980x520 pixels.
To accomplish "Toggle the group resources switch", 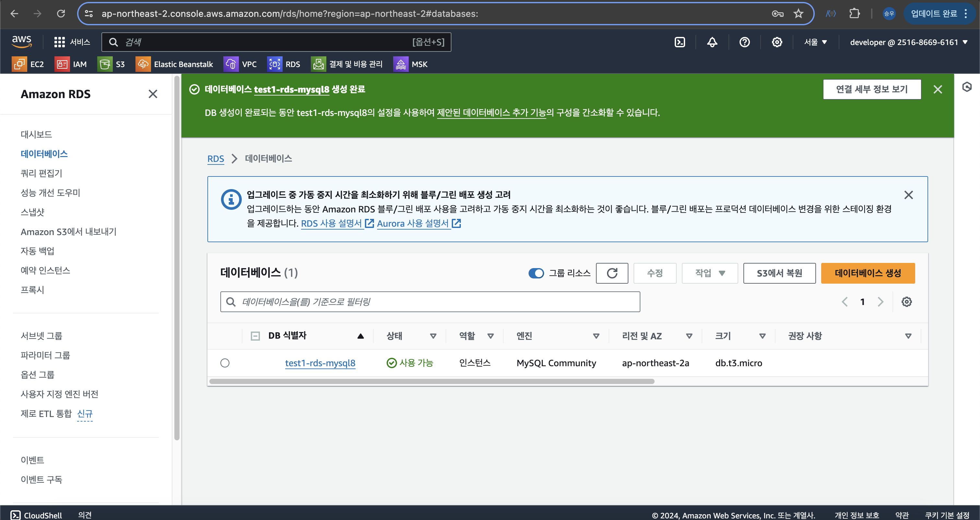I will [536, 273].
